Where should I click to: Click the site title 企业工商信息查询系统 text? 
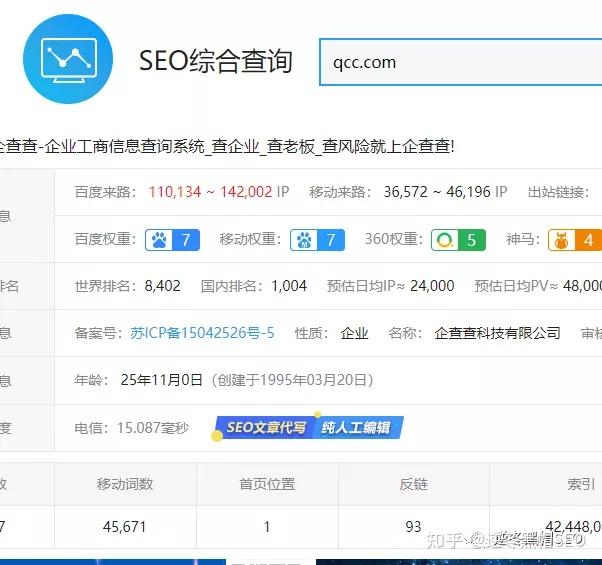tap(125, 146)
